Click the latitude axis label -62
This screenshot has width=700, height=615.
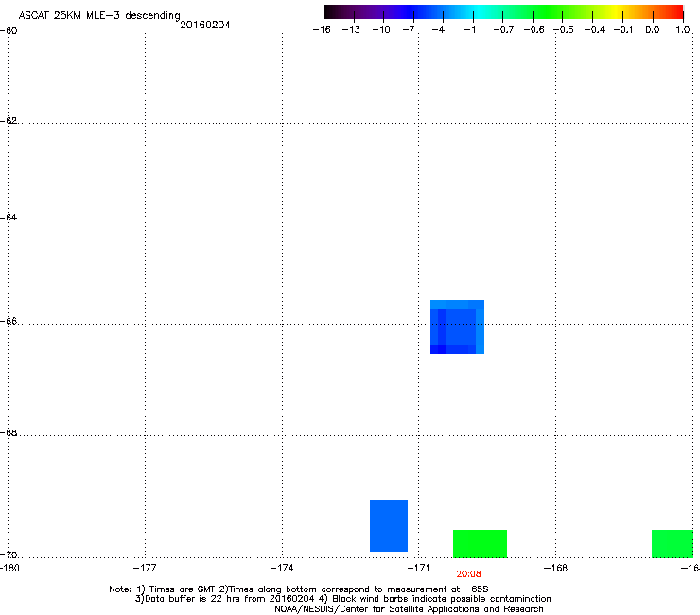9,120
